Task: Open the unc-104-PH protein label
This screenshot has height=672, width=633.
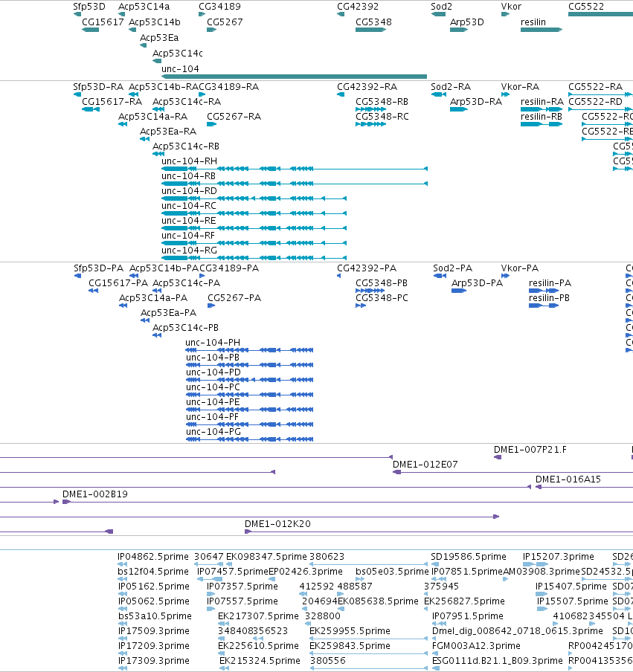Action: click(x=213, y=343)
